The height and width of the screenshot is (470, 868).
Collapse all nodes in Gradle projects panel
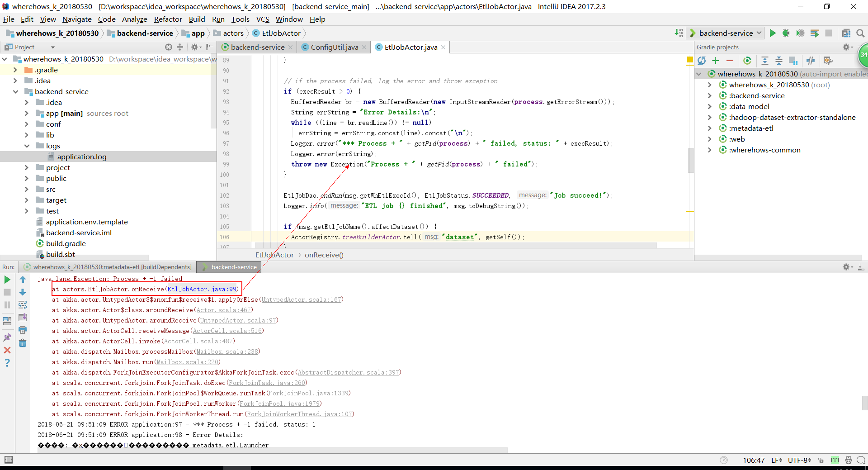pos(779,61)
